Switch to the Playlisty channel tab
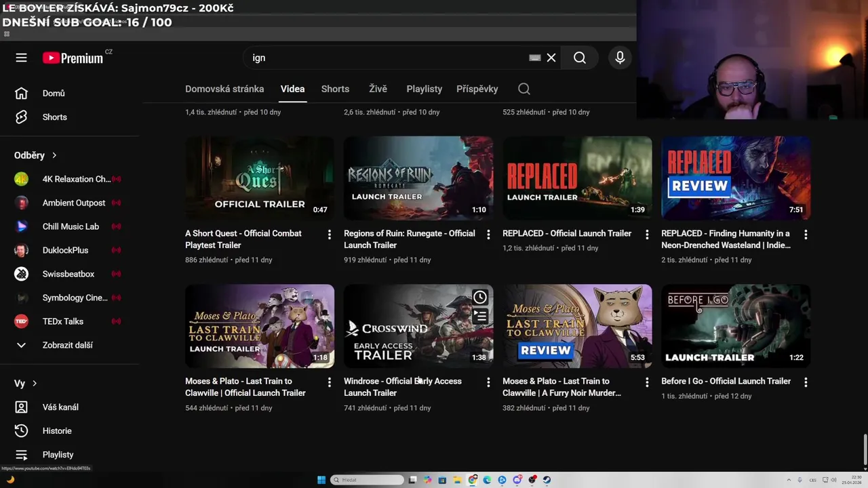 coord(424,89)
